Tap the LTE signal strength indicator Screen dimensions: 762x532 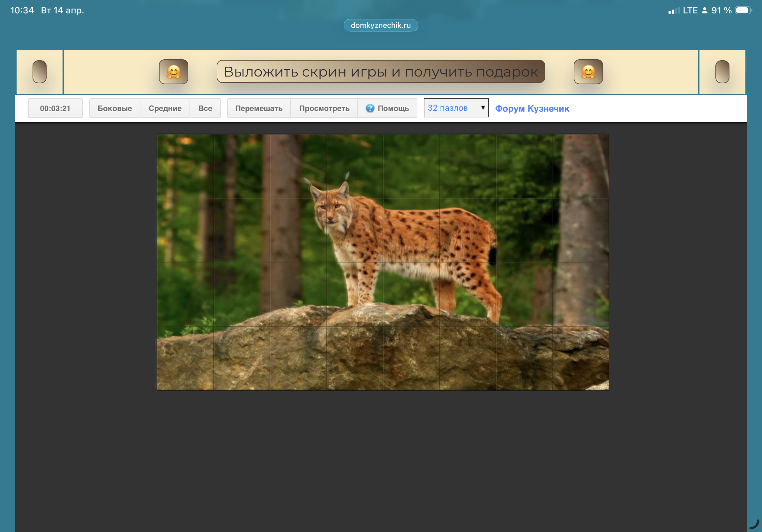(674, 11)
